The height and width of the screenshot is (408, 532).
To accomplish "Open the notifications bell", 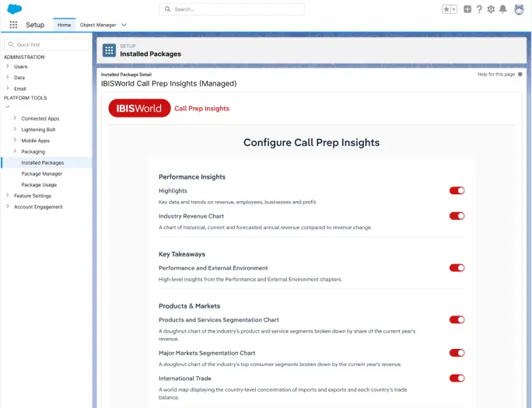I will click(503, 9).
